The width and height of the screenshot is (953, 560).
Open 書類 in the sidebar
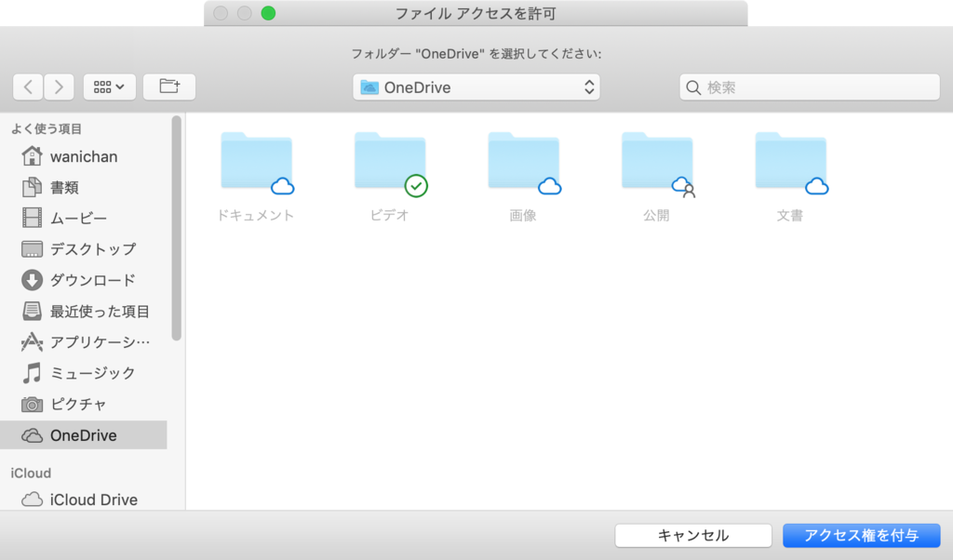pos(84,188)
